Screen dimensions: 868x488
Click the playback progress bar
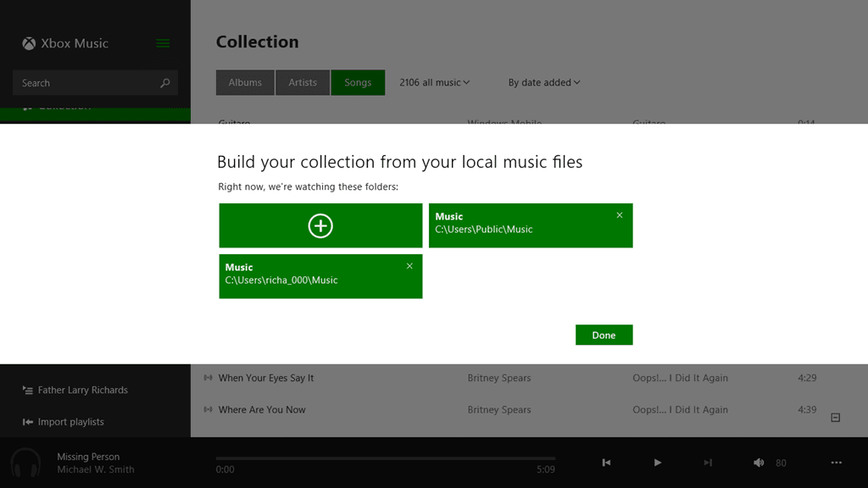pyautogui.click(x=386, y=458)
